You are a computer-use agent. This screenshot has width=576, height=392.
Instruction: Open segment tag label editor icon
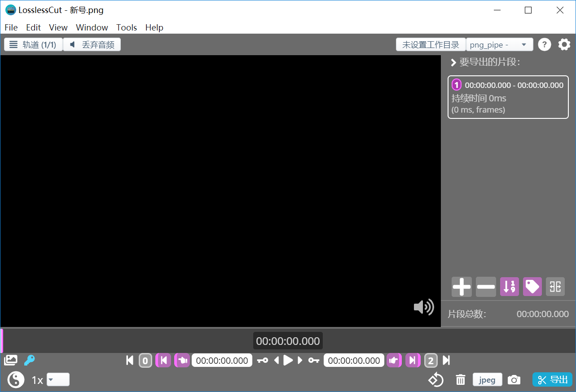tap(532, 287)
